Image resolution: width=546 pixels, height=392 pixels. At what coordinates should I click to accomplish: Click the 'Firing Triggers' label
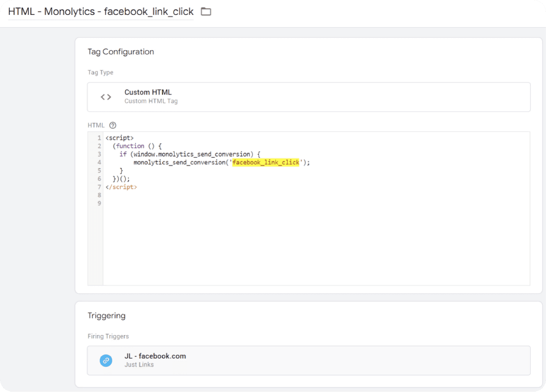pyautogui.click(x=108, y=336)
